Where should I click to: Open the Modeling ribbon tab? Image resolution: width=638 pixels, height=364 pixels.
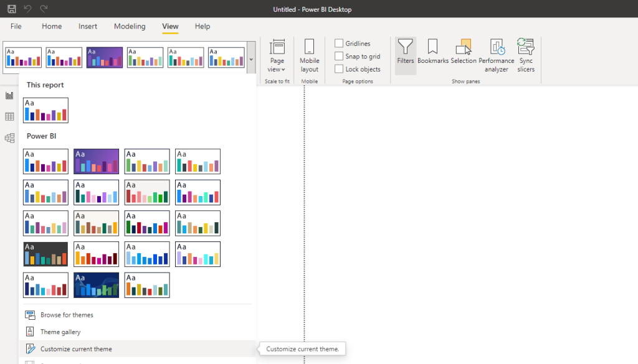[130, 27]
